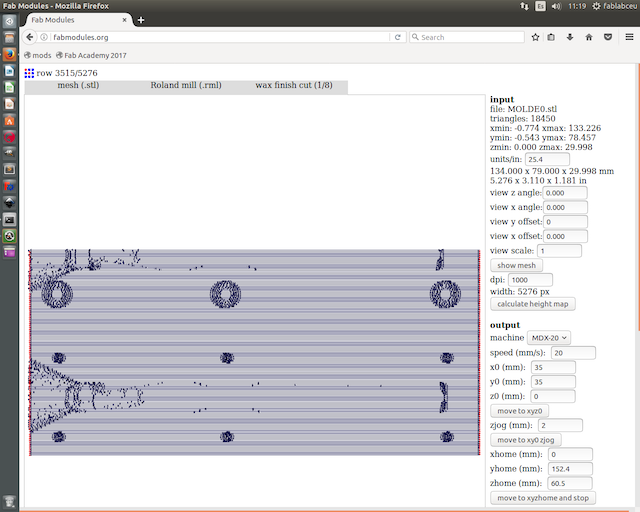The image size is (640, 512).
Task: Open the downloads arrow icon
Action: 570,37
